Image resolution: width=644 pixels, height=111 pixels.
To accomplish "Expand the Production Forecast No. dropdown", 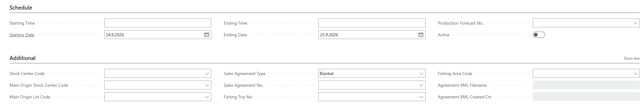I will click(635, 23).
